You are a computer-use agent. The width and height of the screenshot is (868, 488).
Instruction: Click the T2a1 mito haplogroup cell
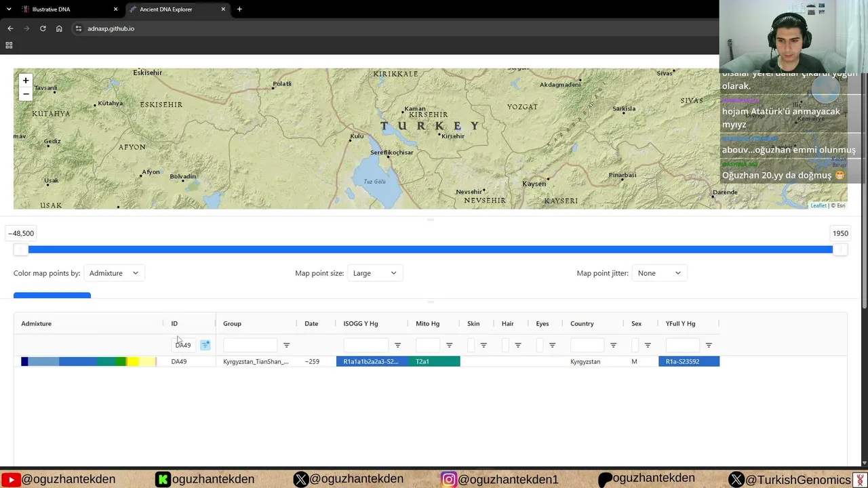point(435,361)
